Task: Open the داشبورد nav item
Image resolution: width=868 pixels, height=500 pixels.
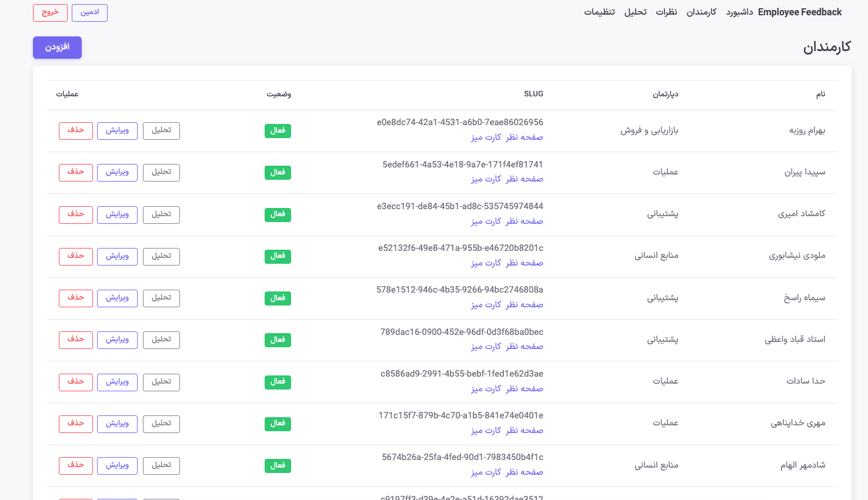Action: [x=739, y=12]
